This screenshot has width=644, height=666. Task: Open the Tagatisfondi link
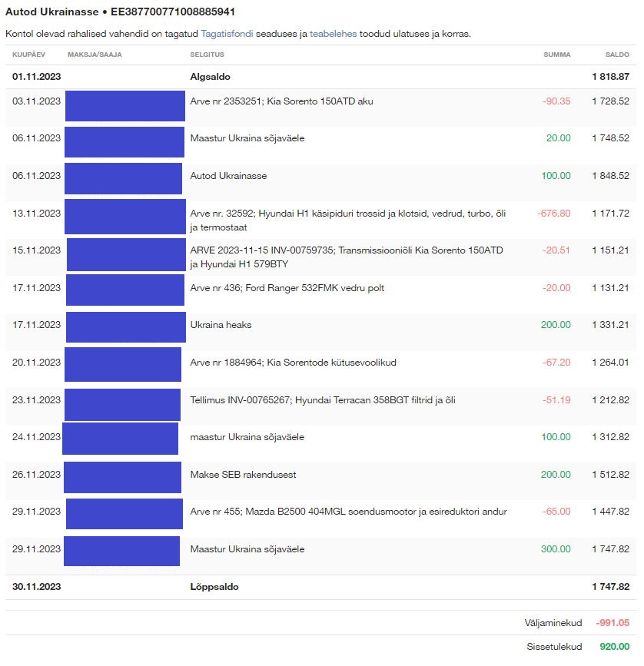(226, 34)
